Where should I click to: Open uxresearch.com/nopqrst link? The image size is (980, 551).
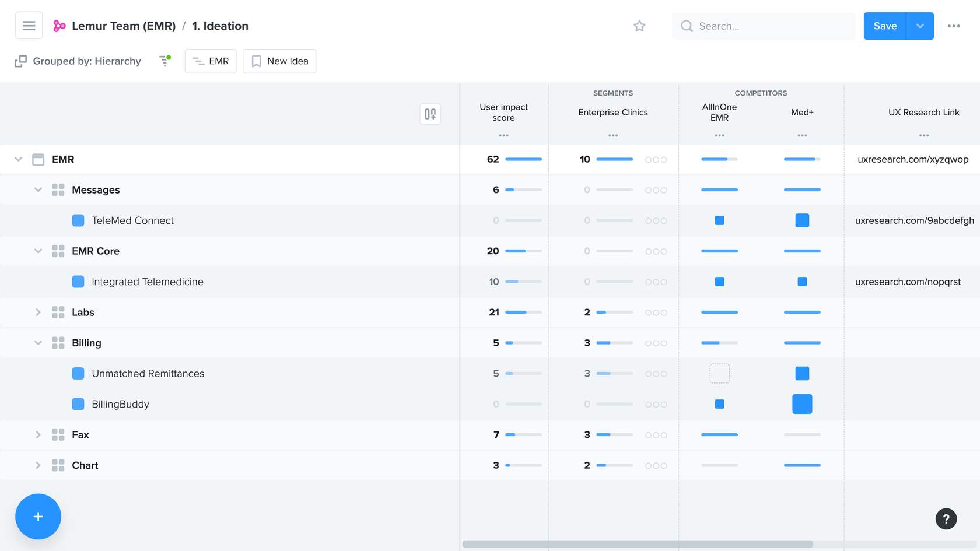pos(908,282)
